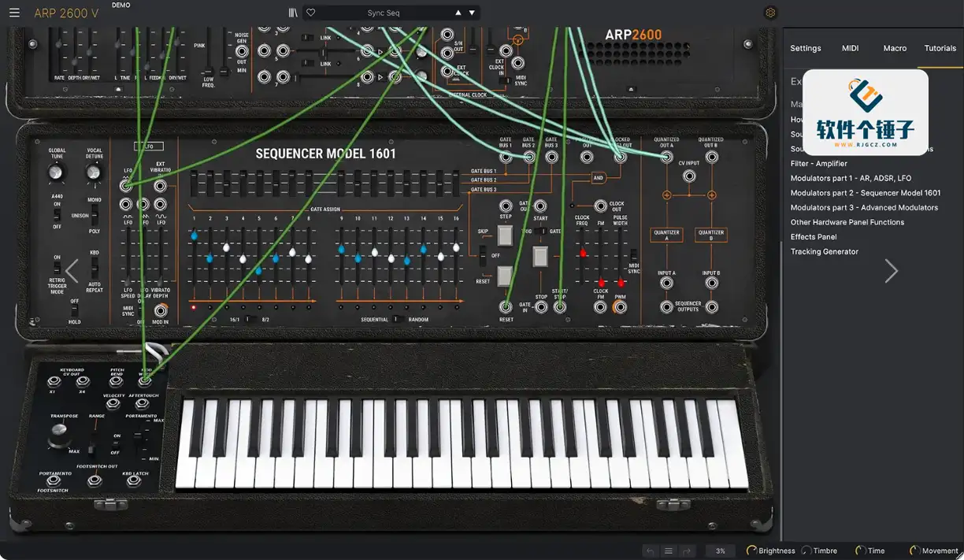This screenshot has width=964, height=560.
Task: Open the Filter - Amplifier tutorial
Action: point(819,164)
